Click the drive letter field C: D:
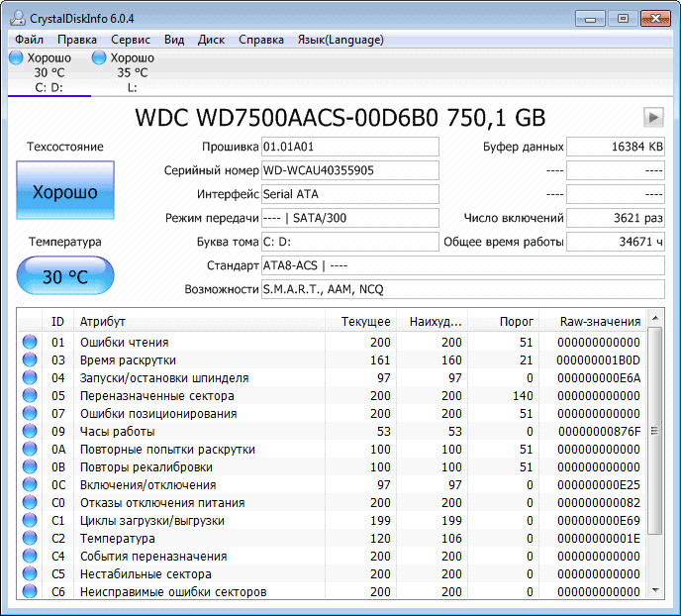Image resolution: width=681 pixels, height=616 pixels. coord(350,242)
